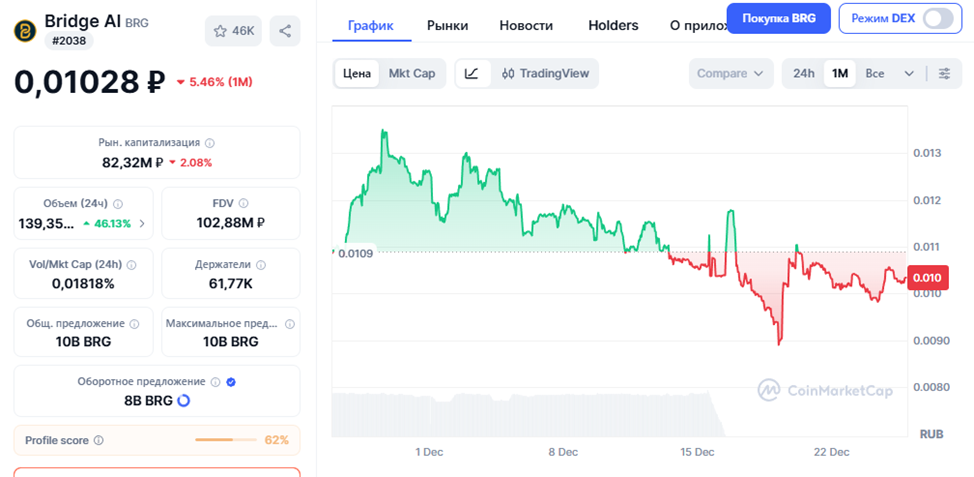This screenshot has width=974, height=477.
Task: Select the 24h time range
Action: [803, 73]
